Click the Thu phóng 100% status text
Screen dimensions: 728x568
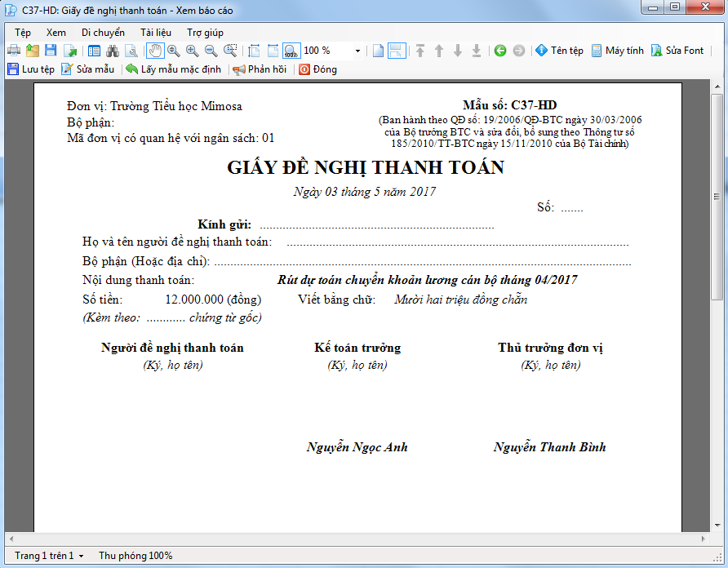[x=135, y=556]
